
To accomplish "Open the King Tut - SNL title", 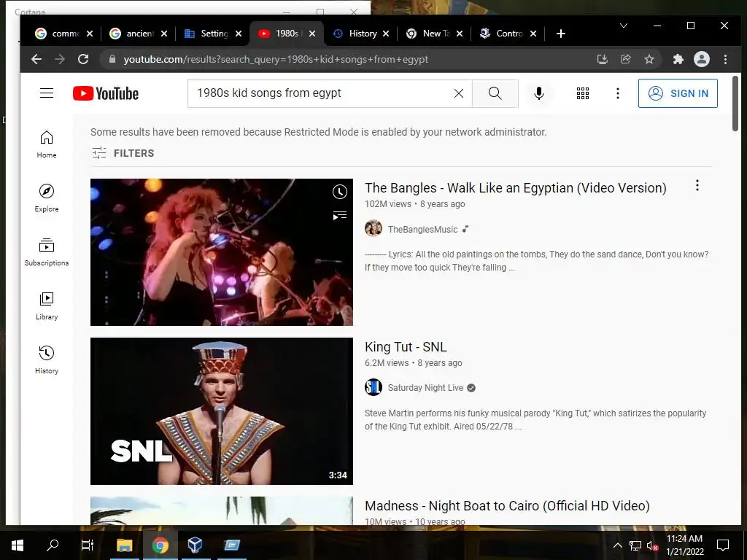I will click(406, 346).
